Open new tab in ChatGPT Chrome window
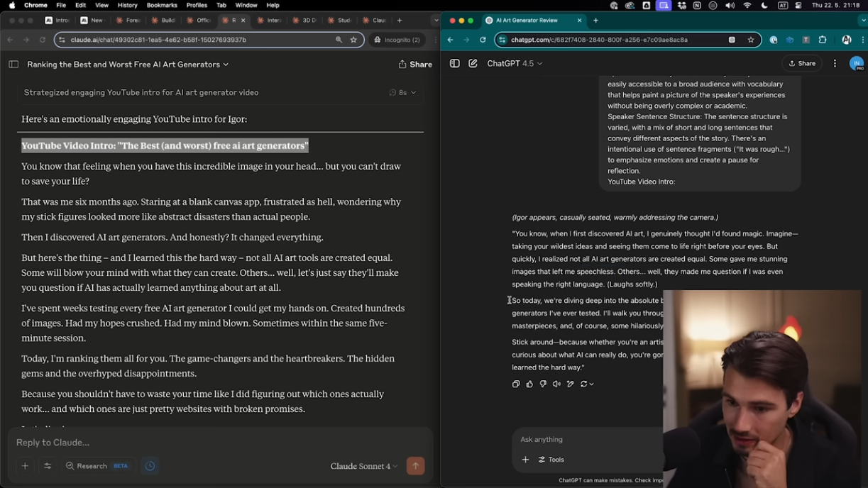Image resolution: width=868 pixels, height=488 pixels. pyautogui.click(x=595, y=21)
